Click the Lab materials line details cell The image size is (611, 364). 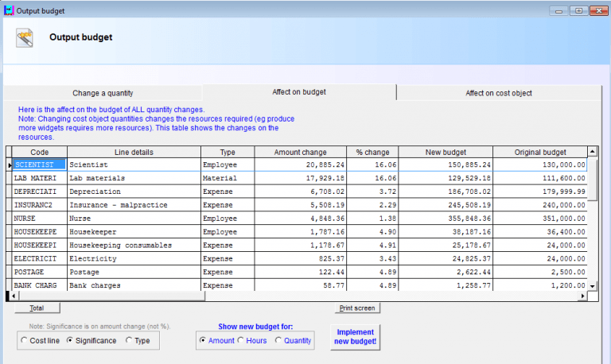click(x=134, y=178)
